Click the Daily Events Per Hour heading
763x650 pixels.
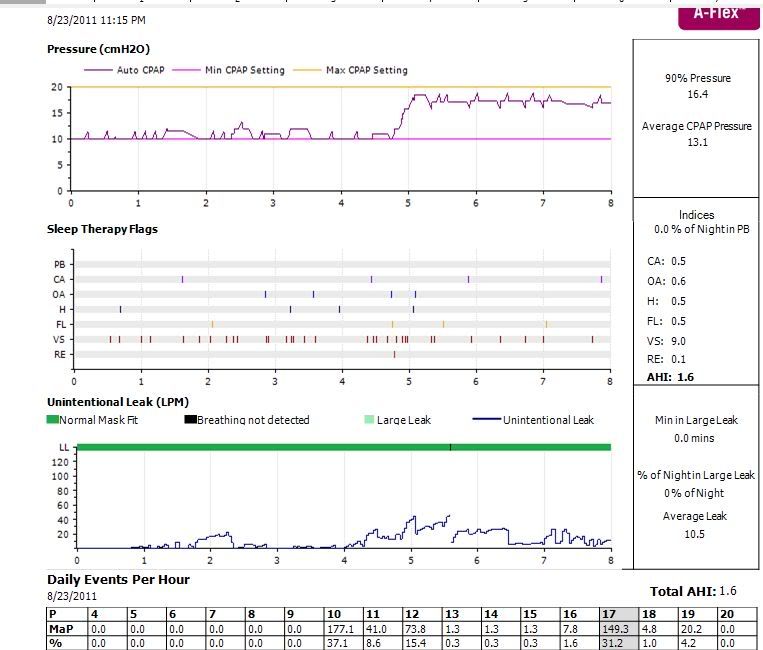click(x=118, y=580)
